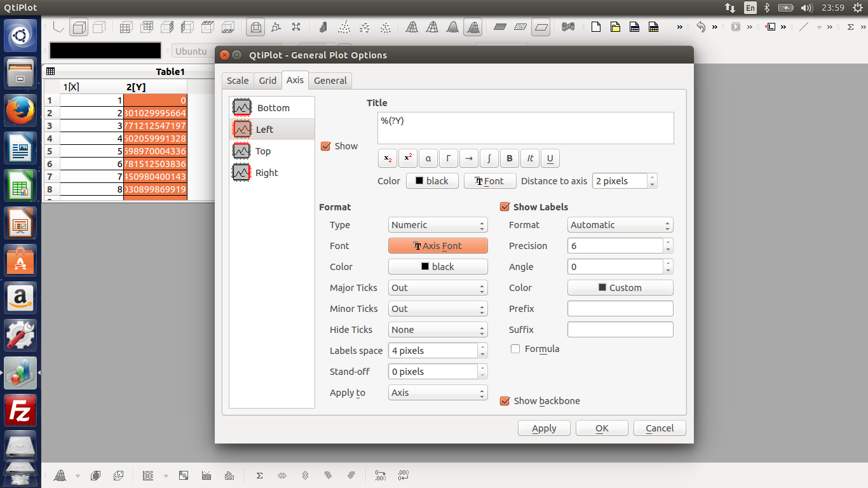Open the Apply to dropdown
This screenshot has height=488, width=868.
click(438, 393)
